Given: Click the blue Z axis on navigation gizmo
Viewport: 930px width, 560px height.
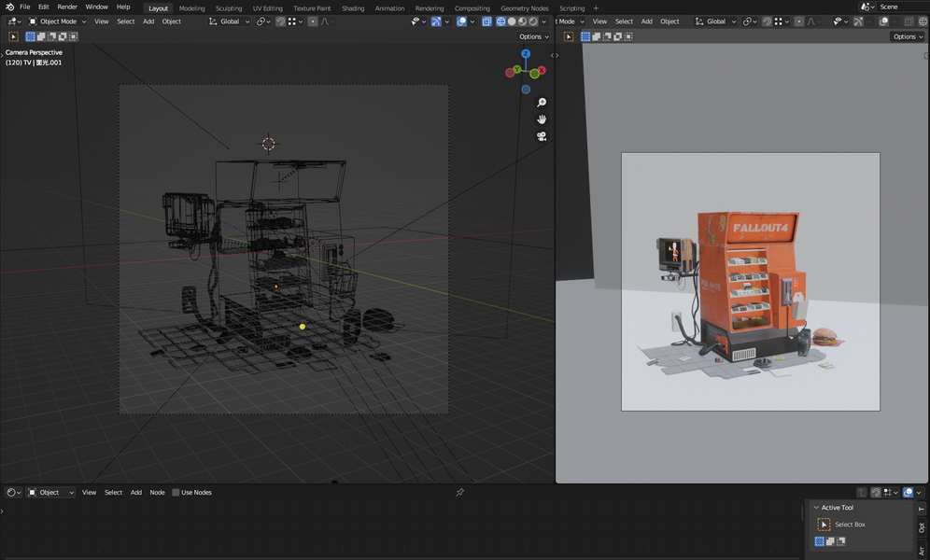Looking at the screenshot, I should click(526, 54).
